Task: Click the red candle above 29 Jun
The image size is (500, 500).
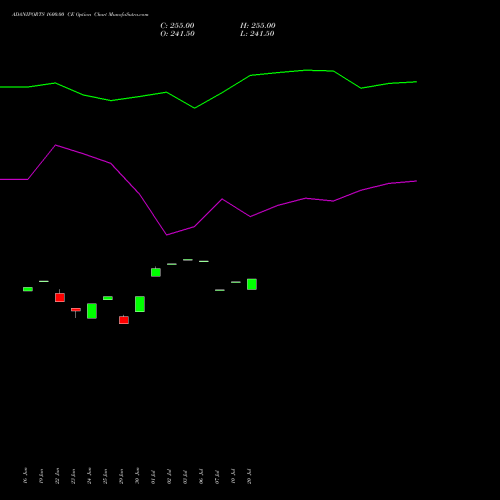Action: pos(124,320)
